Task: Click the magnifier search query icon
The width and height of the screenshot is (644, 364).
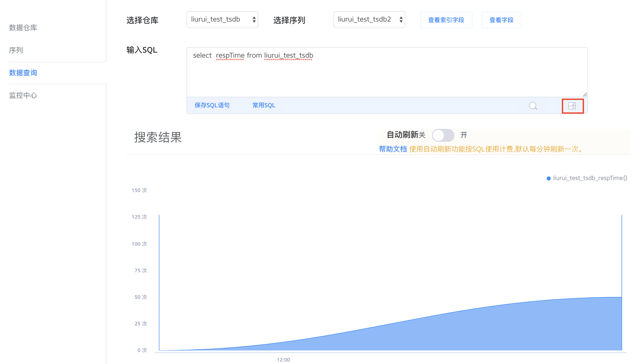Action: [x=533, y=106]
